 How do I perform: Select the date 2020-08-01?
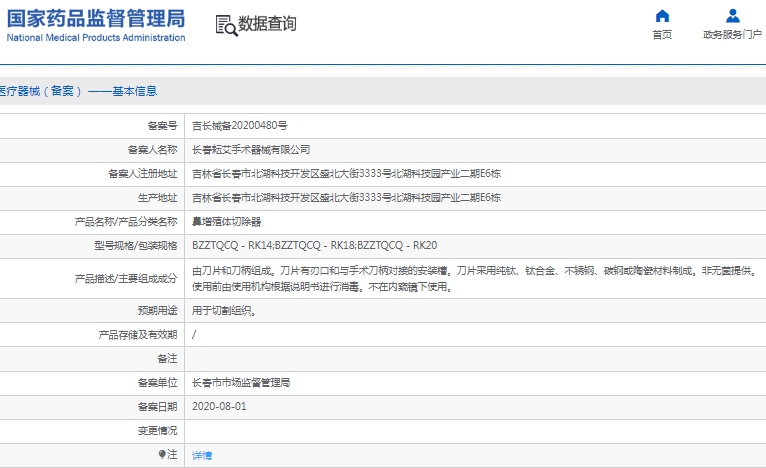(x=219, y=406)
